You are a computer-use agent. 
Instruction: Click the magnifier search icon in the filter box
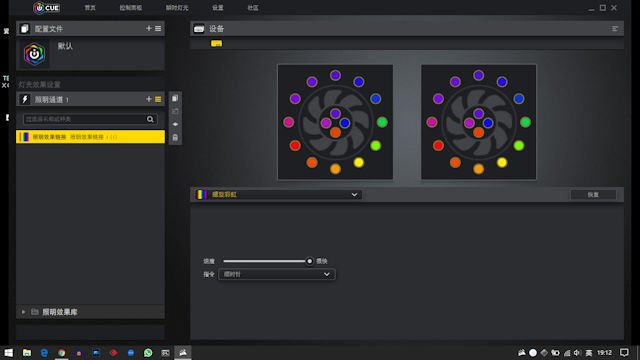click(x=150, y=119)
